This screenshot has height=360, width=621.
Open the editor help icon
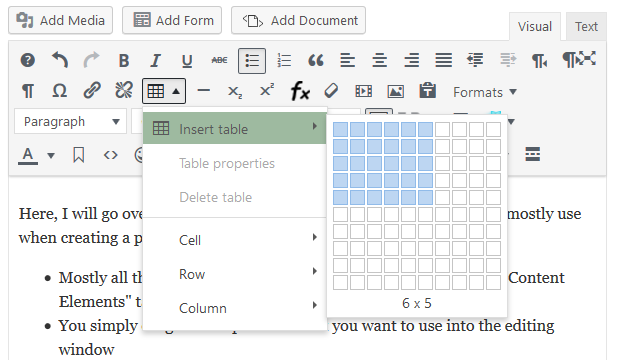click(x=28, y=61)
